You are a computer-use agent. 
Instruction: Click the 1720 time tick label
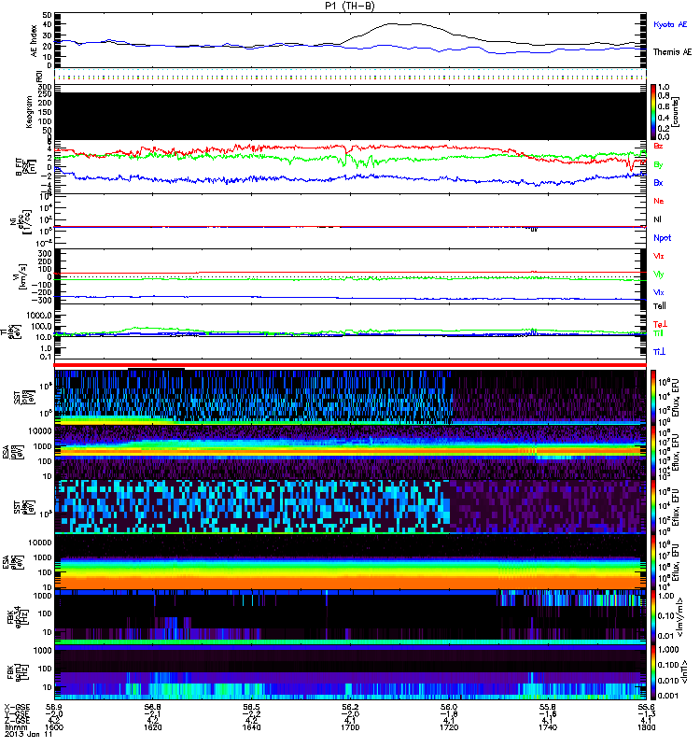tap(449, 727)
